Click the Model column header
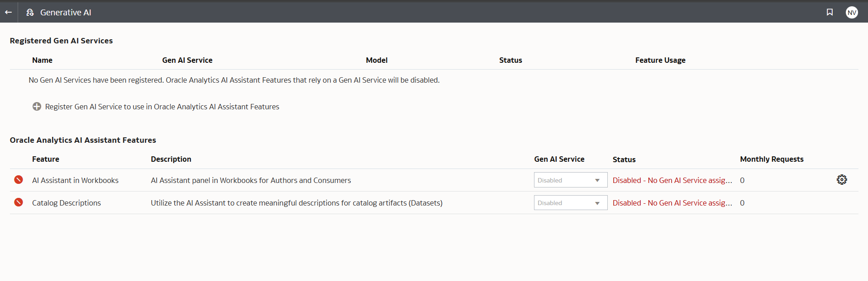This screenshot has height=281, width=868. pos(377,60)
